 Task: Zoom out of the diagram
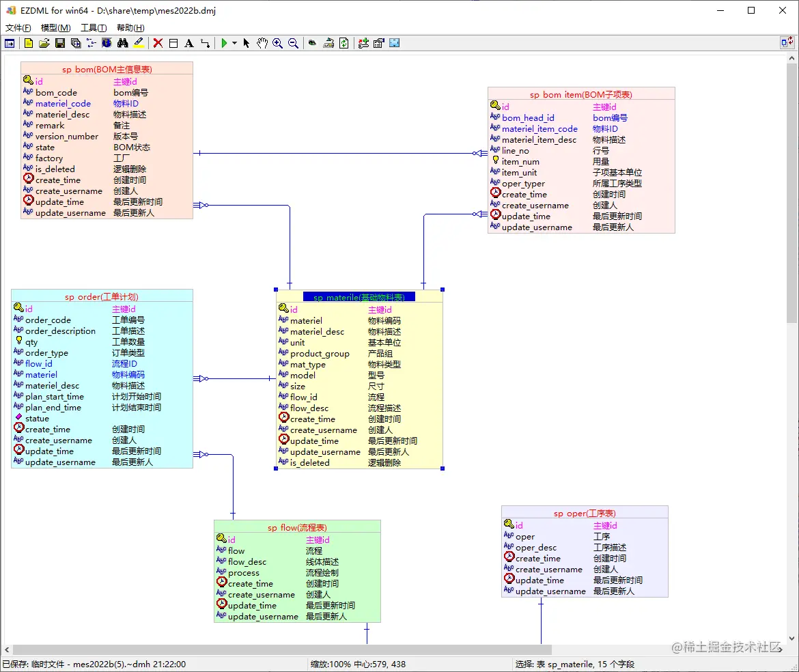pyautogui.click(x=294, y=43)
